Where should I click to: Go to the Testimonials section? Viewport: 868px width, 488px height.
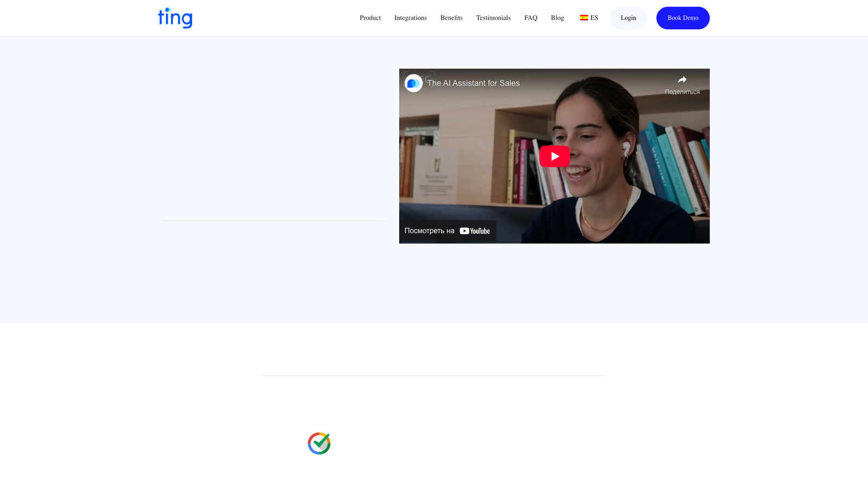coord(493,18)
